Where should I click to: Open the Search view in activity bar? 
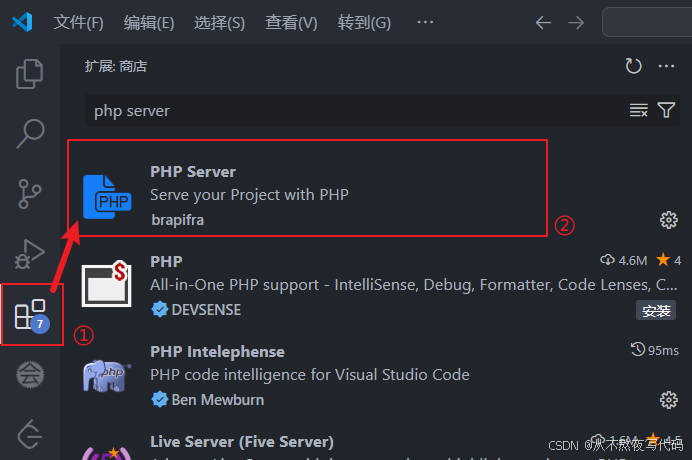[x=30, y=133]
